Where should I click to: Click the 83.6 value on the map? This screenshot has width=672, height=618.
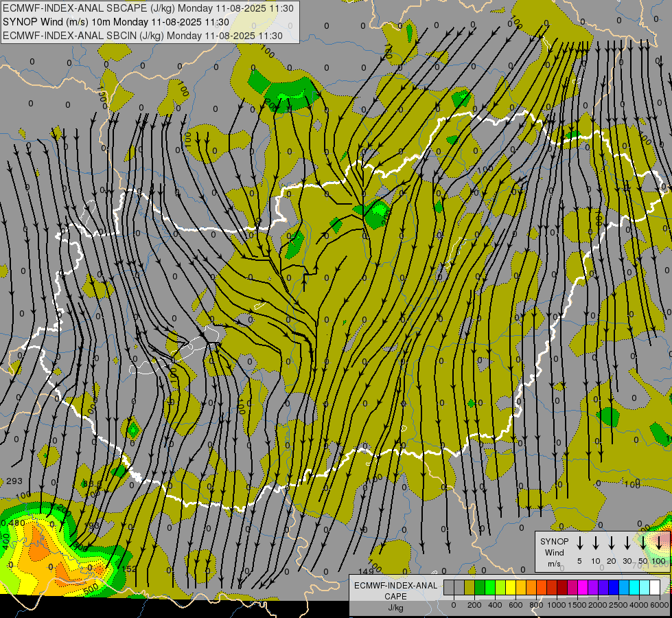coord(92,484)
